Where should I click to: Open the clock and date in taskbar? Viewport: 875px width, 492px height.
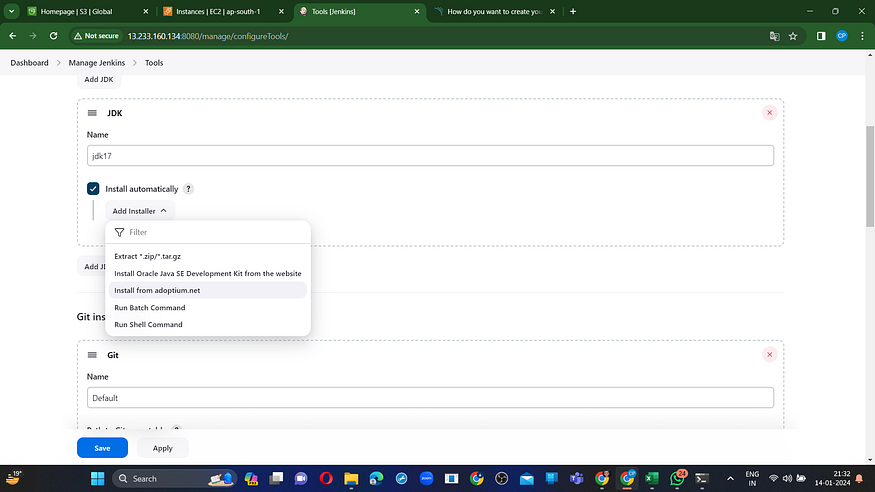(x=832, y=479)
